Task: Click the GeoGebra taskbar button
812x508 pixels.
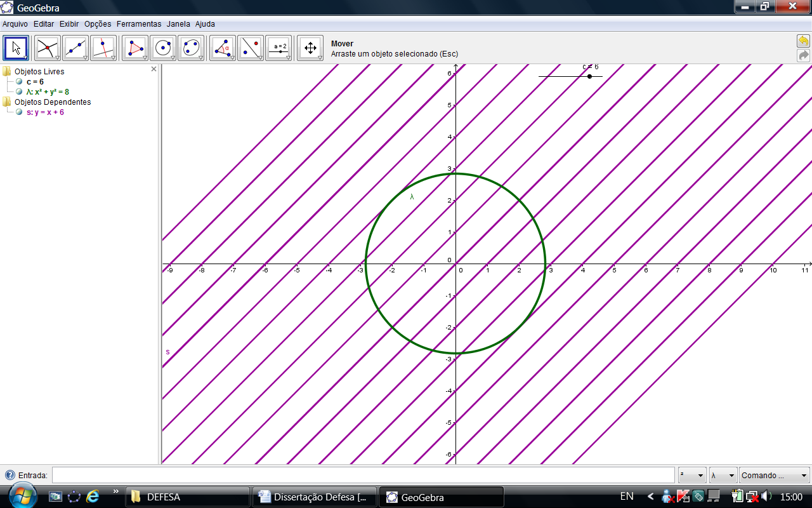Action: [x=442, y=497]
